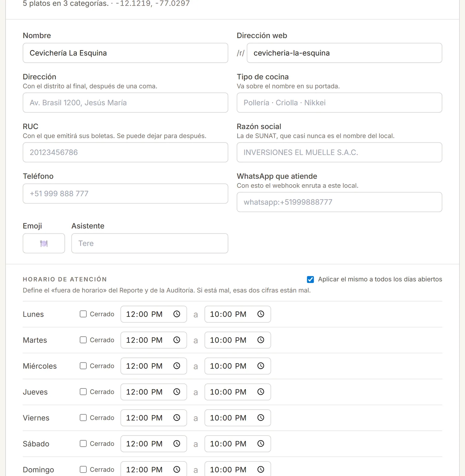Set Martes closing time 10:00 PM

click(237, 340)
